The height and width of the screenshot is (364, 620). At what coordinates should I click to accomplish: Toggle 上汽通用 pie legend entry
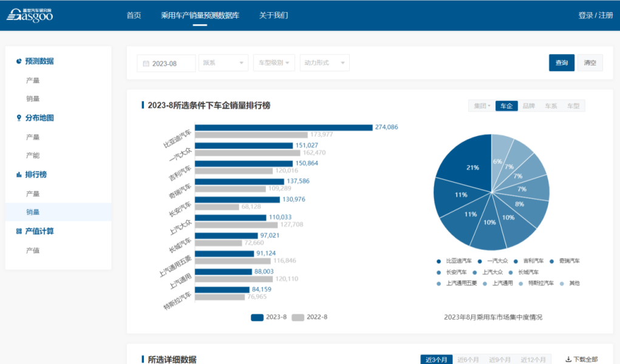coord(498,283)
